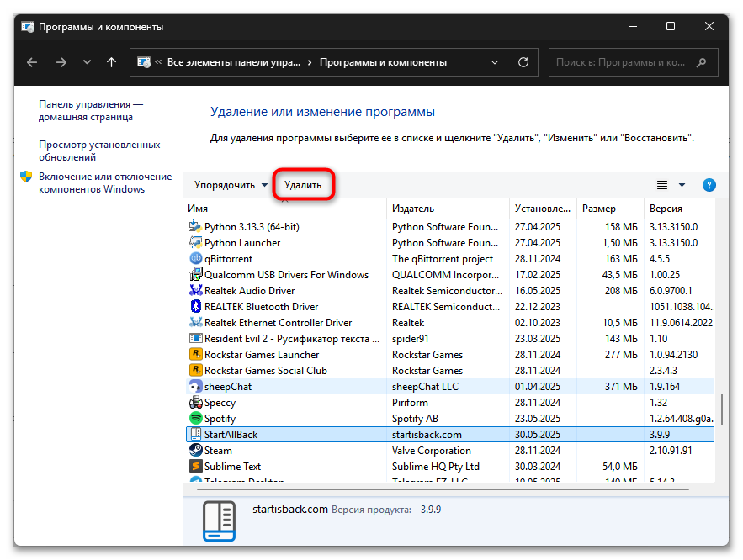The width and height of the screenshot is (743, 560).
Task: Click the Sublime Text icon
Action: [x=194, y=466]
